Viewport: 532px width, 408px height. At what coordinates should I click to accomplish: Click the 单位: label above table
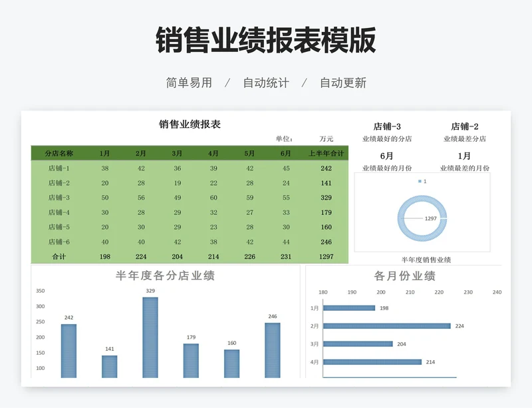click(x=284, y=138)
